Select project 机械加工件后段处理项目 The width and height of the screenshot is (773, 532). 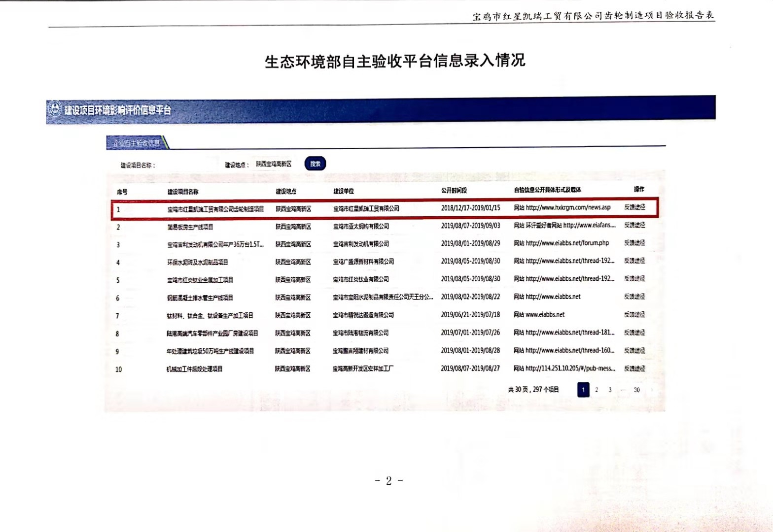(195, 369)
